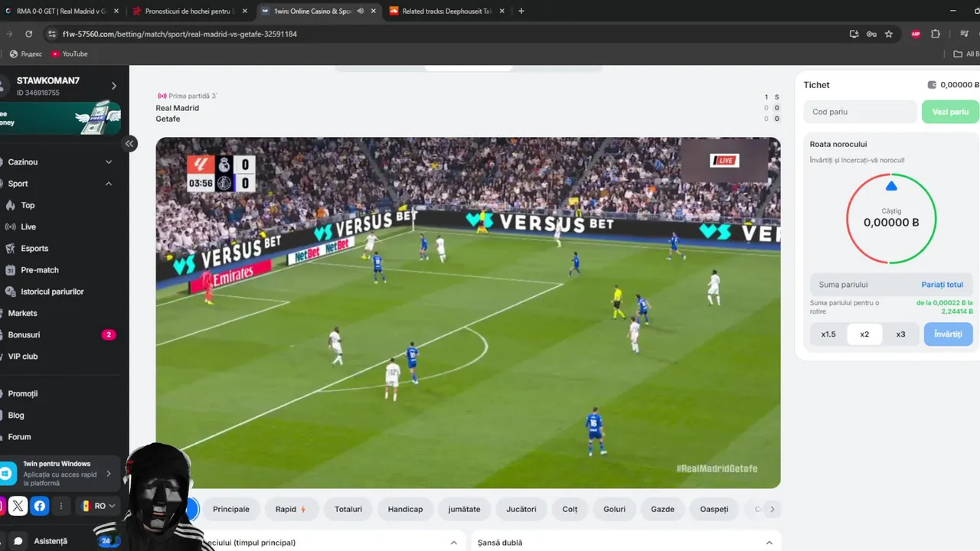The image size is (980, 551).
Task: Click the free money banner
Action: pyautogui.click(x=60, y=117)
